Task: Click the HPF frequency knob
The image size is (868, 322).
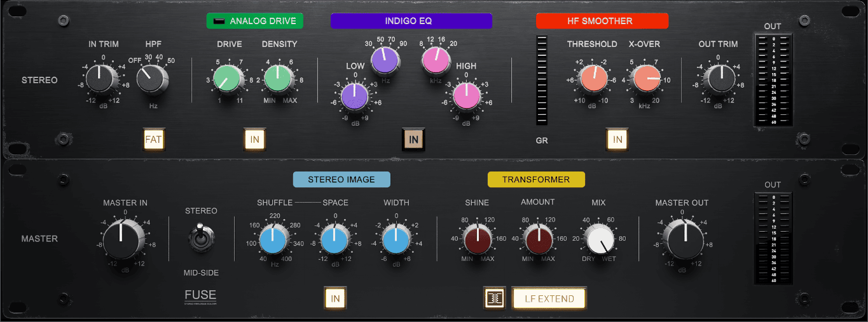Action: tap(153, 81)
